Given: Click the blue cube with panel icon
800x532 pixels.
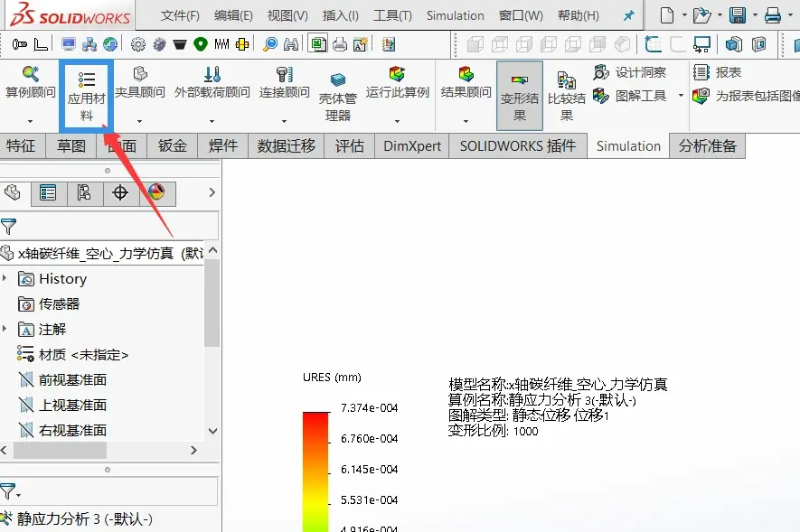Looking at the screenshot, I should click(x=734, y=44).
